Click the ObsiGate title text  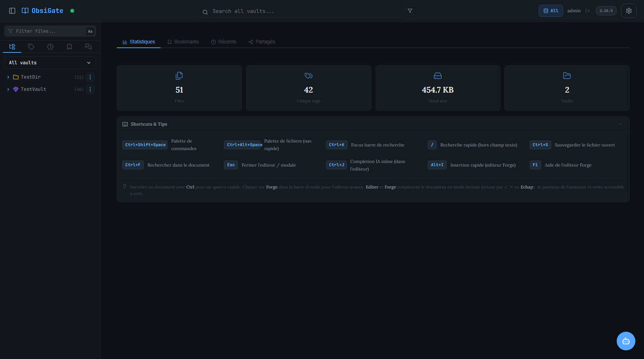47,11
